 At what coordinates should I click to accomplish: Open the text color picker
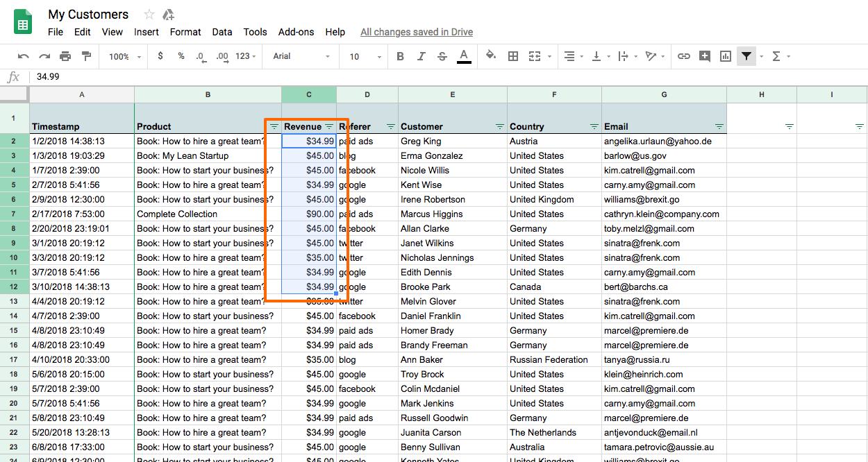464,56
